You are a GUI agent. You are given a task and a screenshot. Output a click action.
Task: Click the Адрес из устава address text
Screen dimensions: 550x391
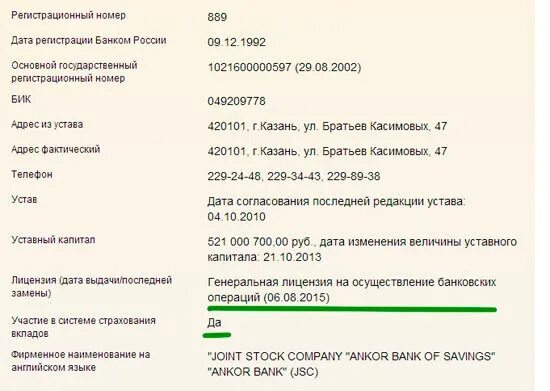pyautogui.click(x=327, y=126)
